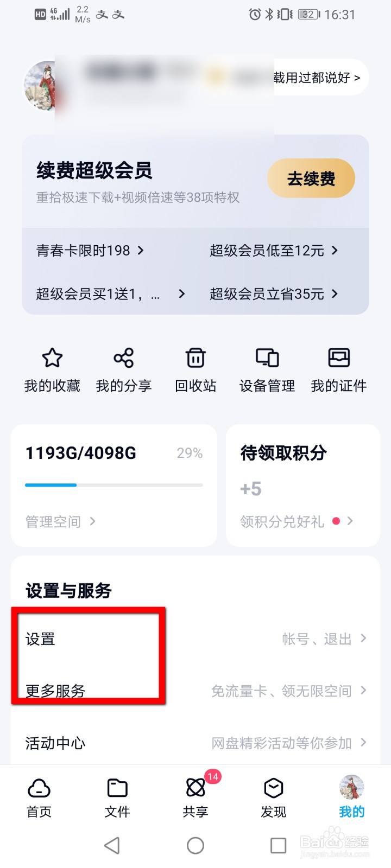Open 共享 tab with badge
Screen dimensions: 391x868
195,787
